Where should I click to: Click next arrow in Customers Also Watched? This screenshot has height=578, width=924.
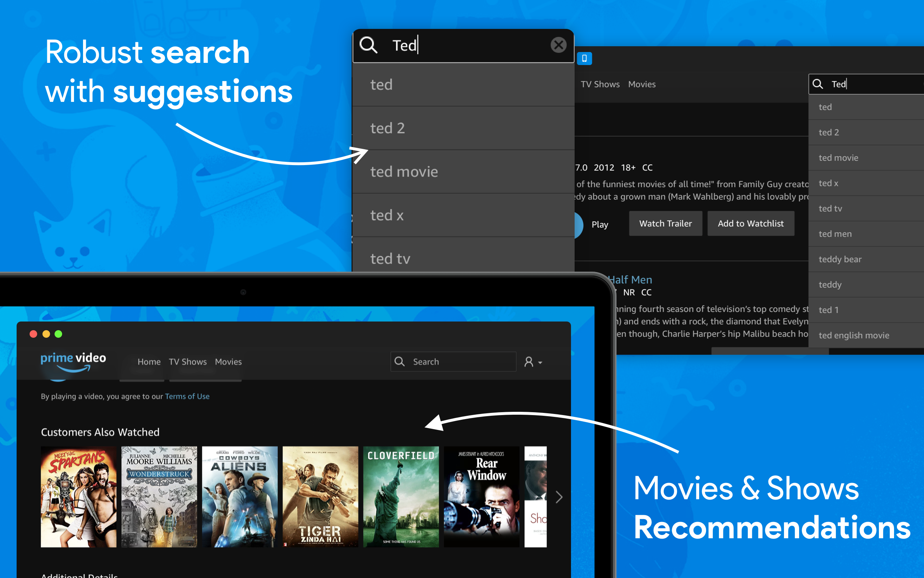(x=559, y=497)
